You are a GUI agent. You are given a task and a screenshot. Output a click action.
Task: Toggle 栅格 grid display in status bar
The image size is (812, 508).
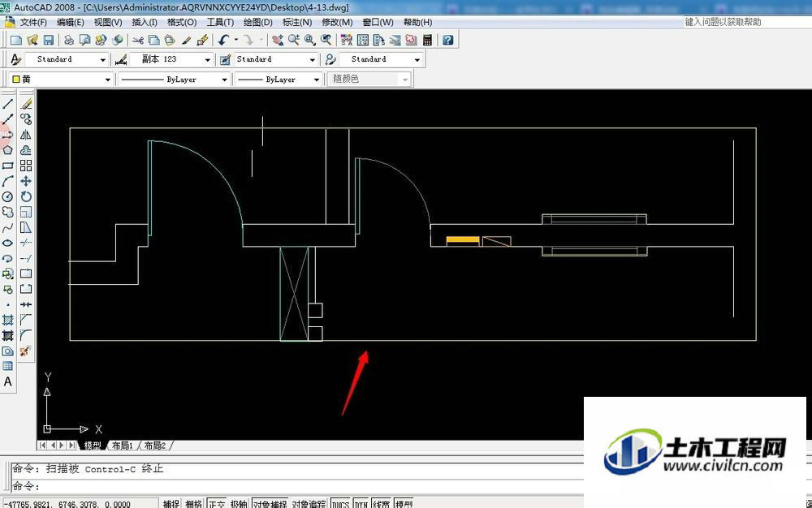pos(194,503)
